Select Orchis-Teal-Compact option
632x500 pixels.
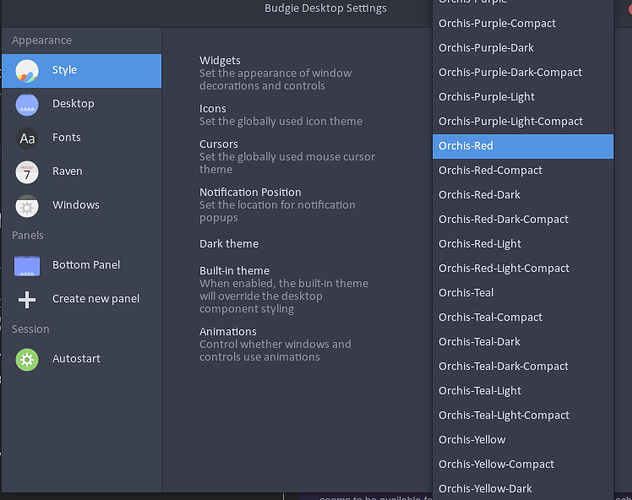coord(523,318)
